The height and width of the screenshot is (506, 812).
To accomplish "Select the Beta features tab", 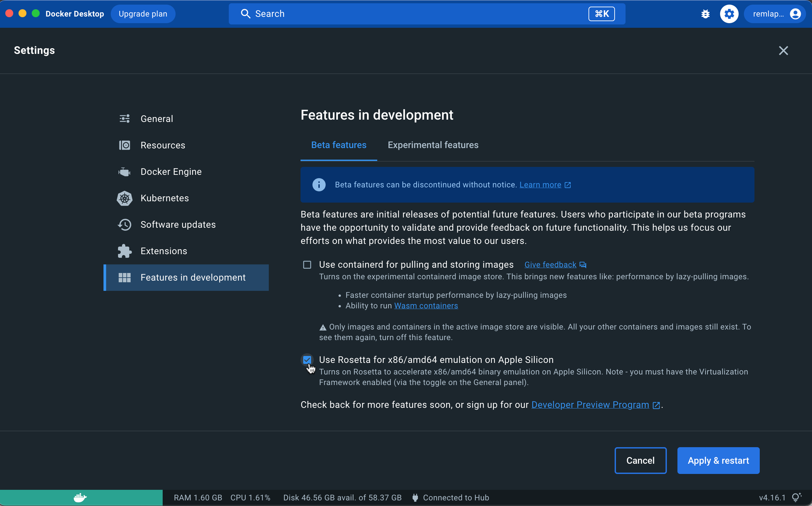I will [x=339, y=145].
